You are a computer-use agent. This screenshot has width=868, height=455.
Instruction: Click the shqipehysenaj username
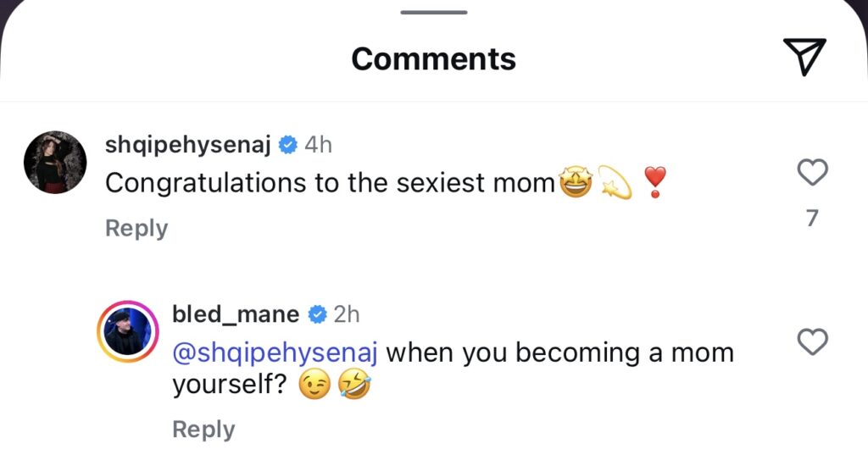pyautogui.click(x=187, y=145)
